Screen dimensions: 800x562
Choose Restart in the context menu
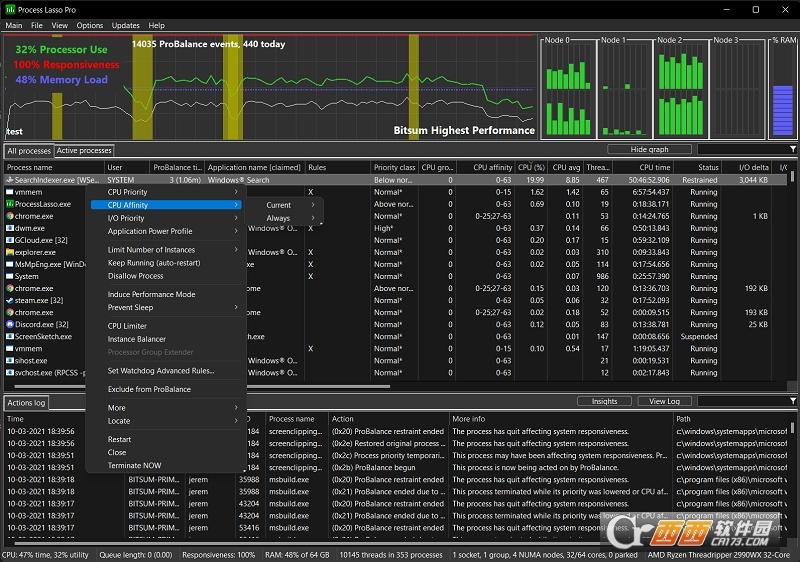pos(166,440)
